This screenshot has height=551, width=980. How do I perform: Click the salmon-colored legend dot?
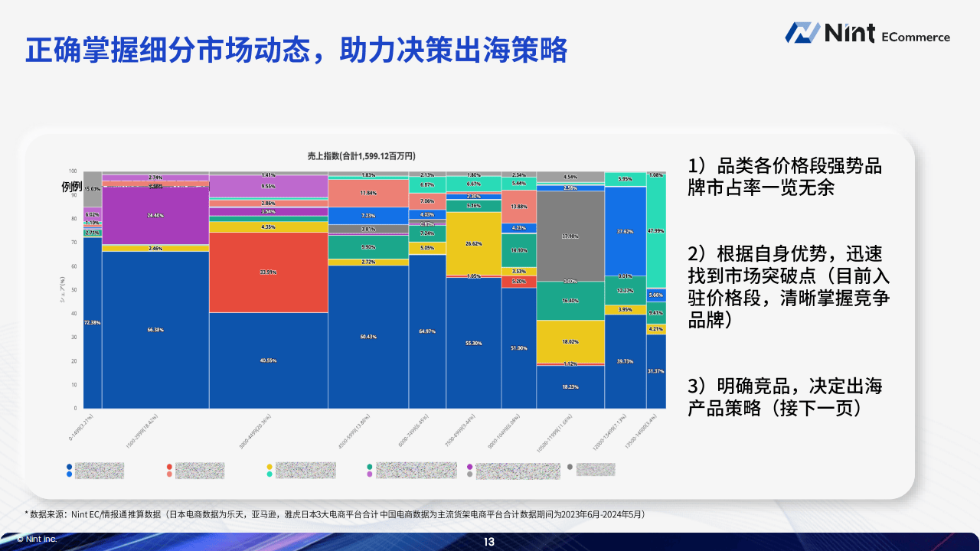tap(169, 474)
